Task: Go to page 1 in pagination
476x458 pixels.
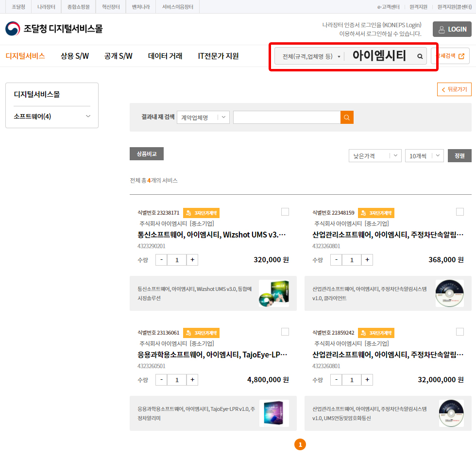Action: [300, 444]
